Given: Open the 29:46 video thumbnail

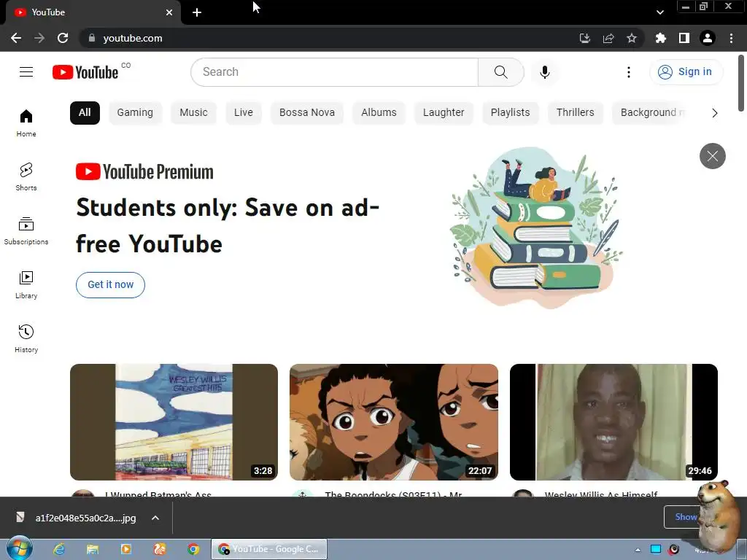Looking at the screenshot, I should coord(614,422).
